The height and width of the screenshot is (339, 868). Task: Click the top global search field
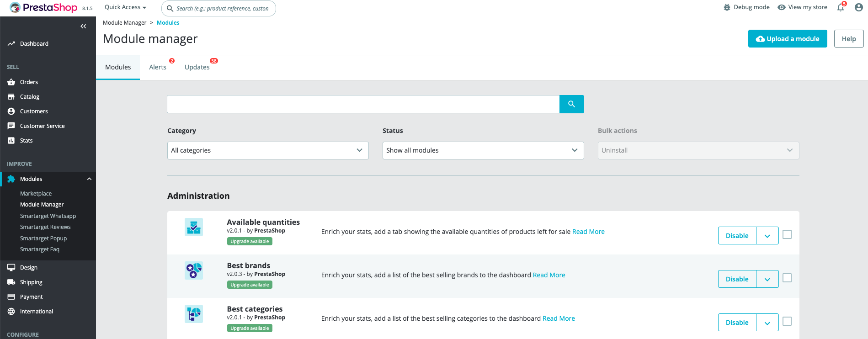(x=219, y=8)
